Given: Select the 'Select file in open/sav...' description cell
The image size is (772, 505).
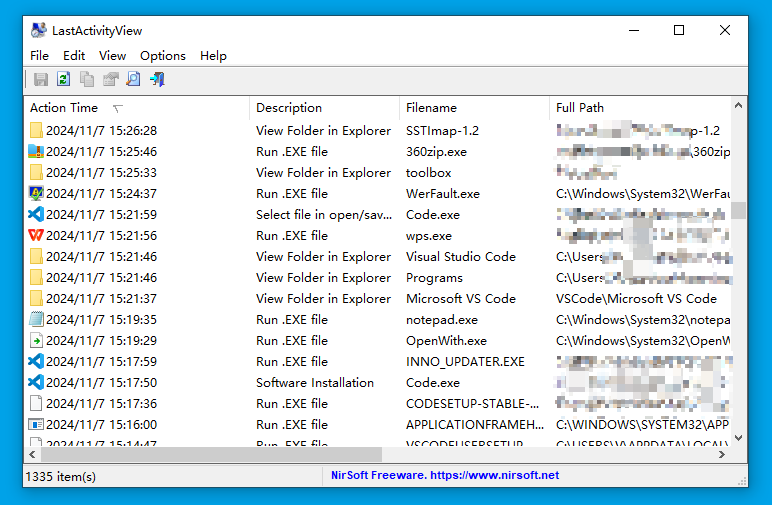Looking at the screenshot, I should tap(324, 215).
